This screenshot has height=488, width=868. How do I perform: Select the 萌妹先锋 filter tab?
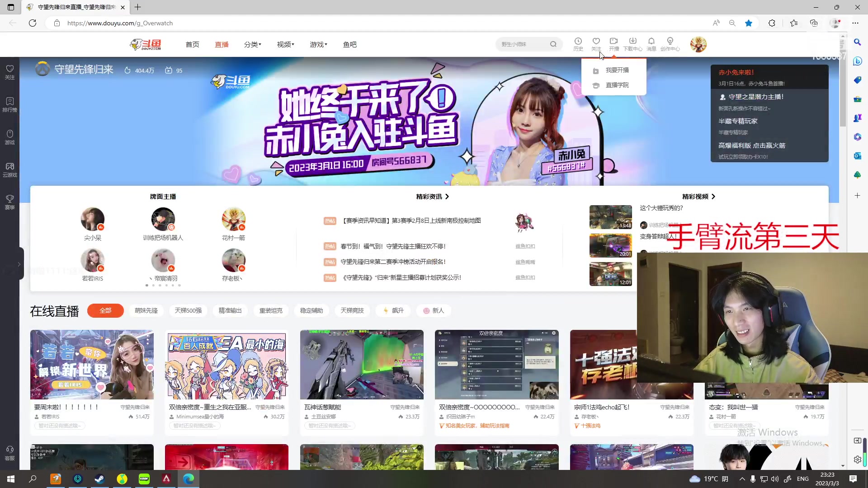click(146, 310)
